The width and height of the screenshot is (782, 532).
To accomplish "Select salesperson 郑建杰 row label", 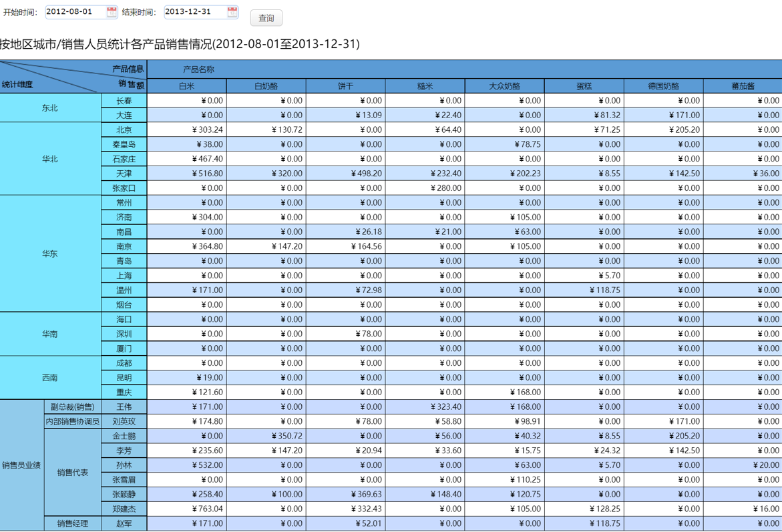I will 124,509.
